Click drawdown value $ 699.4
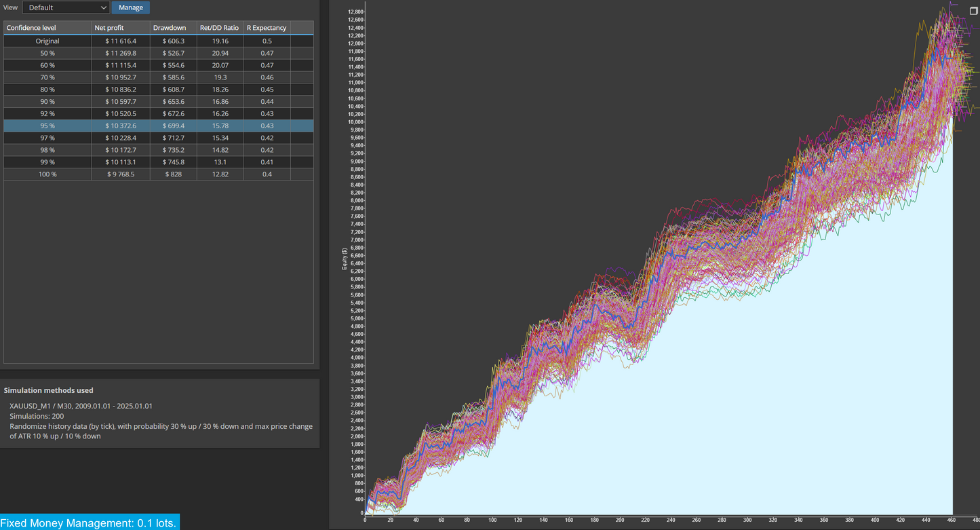 [174, 126]
